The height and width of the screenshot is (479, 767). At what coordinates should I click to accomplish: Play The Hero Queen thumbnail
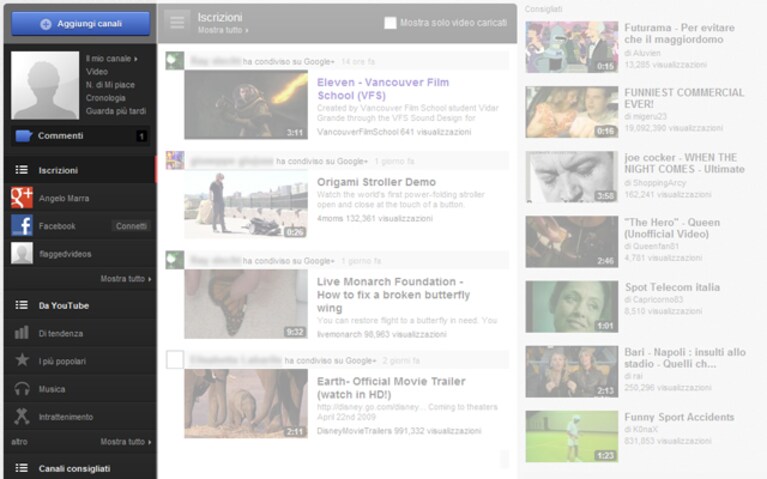tap(572, 242)
